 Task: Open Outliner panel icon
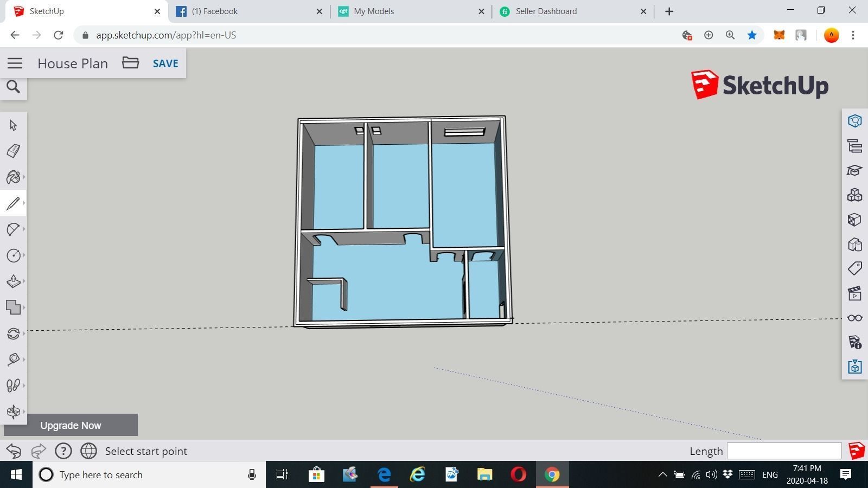tap(855, 146)
